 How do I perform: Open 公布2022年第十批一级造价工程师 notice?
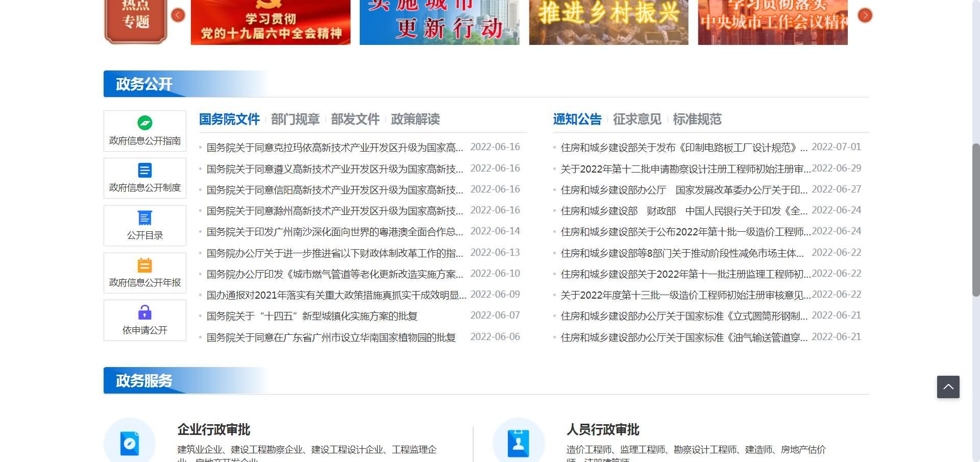[685, 232]
